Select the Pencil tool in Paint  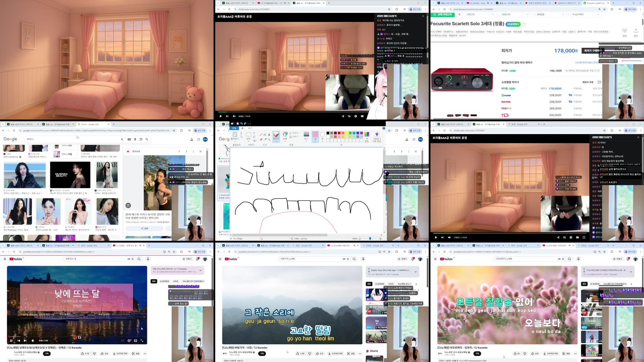tap(261, 135)
